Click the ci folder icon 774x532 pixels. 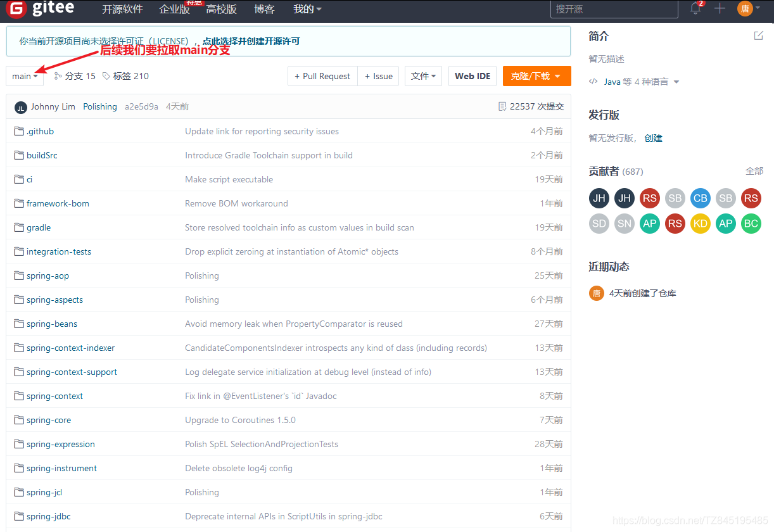tap(19, 179)
